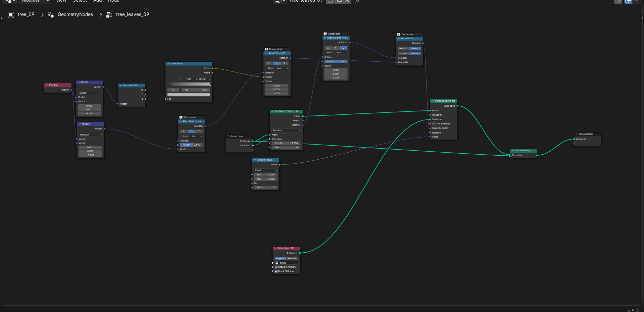The height and width of the screenshot is (312, 644).
Task: Click Geometry output socket of Join Geometry
Action: click(x=537, y=155)
